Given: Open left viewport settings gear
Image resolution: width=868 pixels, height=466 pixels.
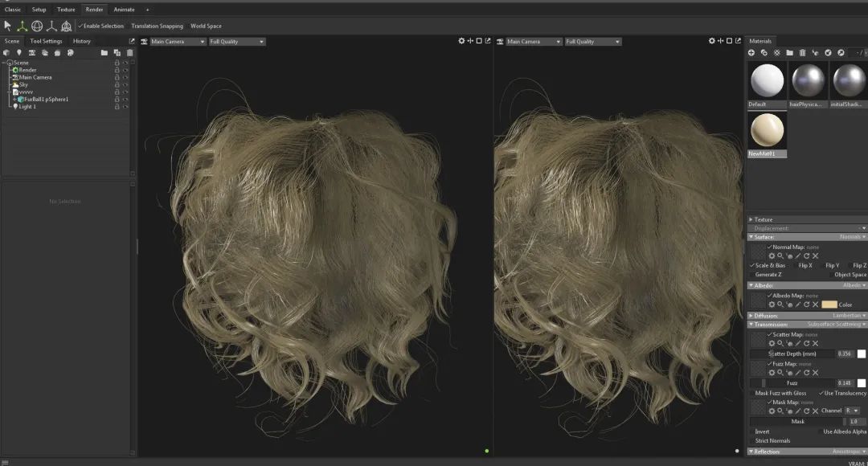Looking at the screenshot, I should (x=461, y=41).
